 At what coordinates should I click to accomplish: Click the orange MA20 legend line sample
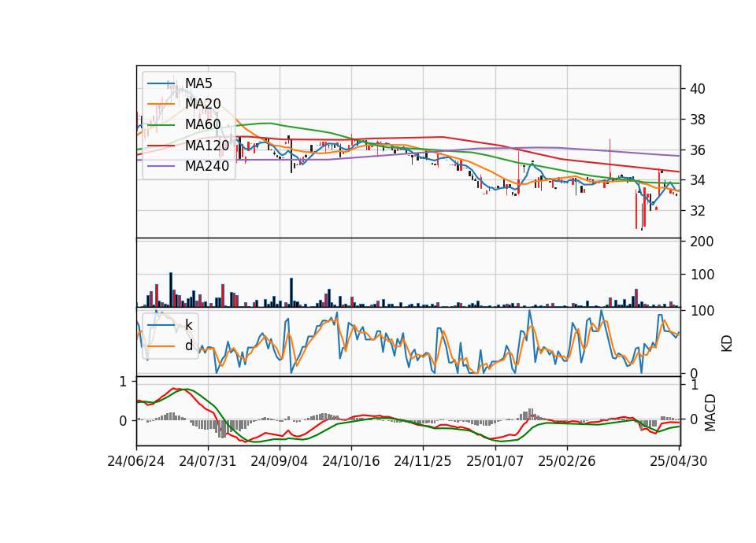click(161, 104)
